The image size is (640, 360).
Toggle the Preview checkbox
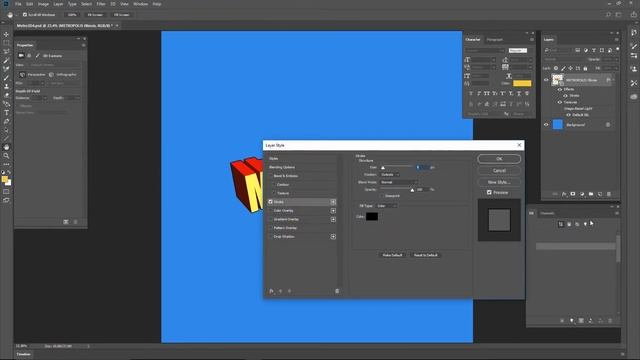[x=489, y=192]
